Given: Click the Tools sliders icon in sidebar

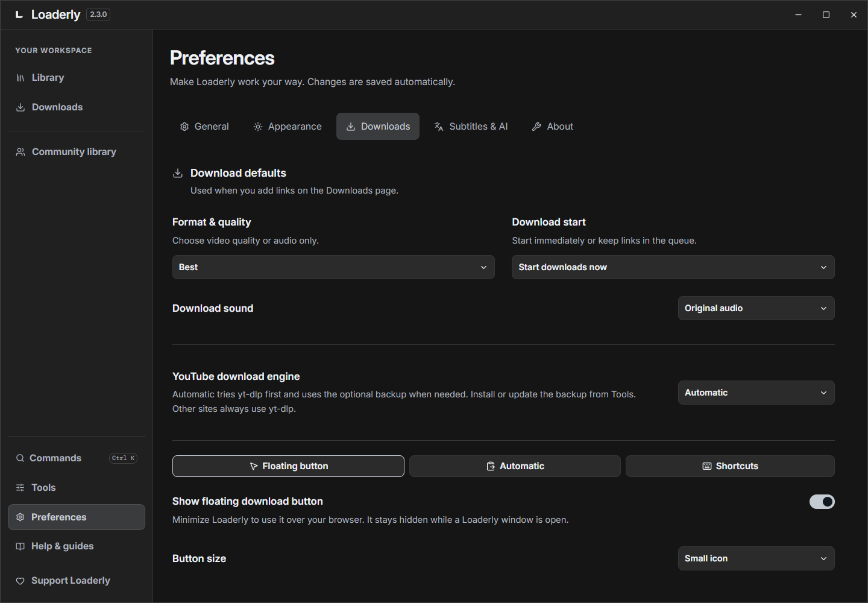Looking at the screenshot, I should pyautogui.click(x=20, y=488).
